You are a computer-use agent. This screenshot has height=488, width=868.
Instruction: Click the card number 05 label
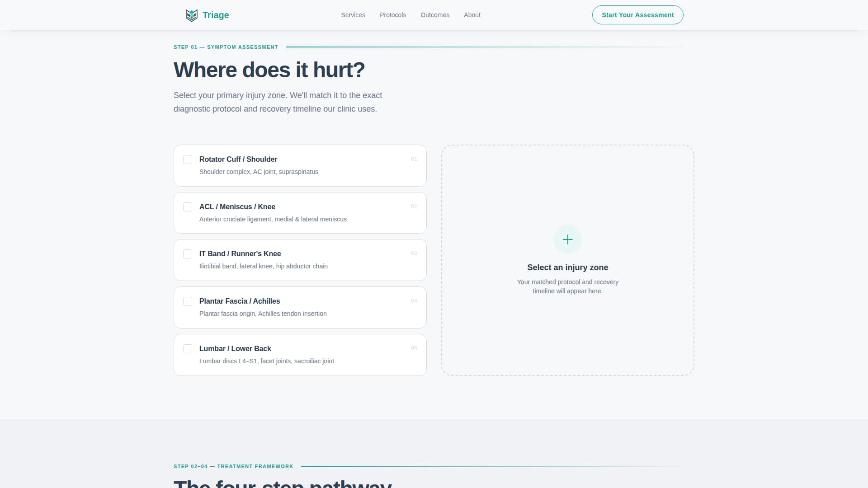click(x=414, y=348)
